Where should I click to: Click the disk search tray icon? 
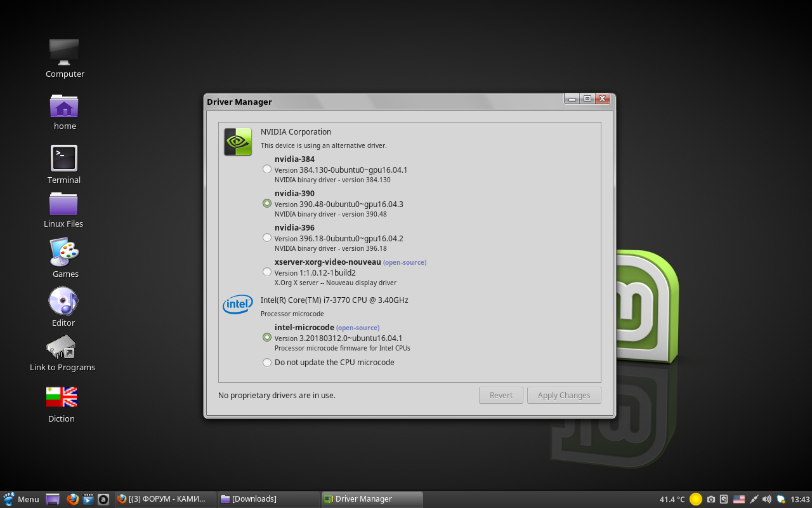click(724, 499)
